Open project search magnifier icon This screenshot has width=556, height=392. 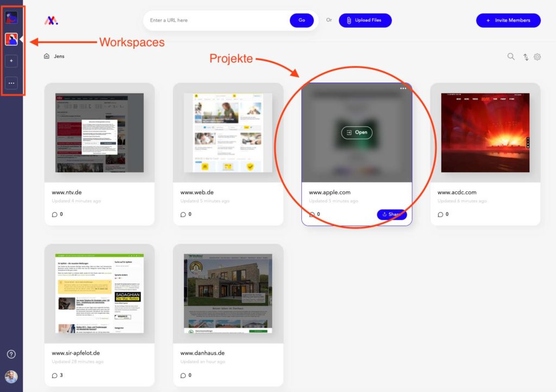point(510,56)
